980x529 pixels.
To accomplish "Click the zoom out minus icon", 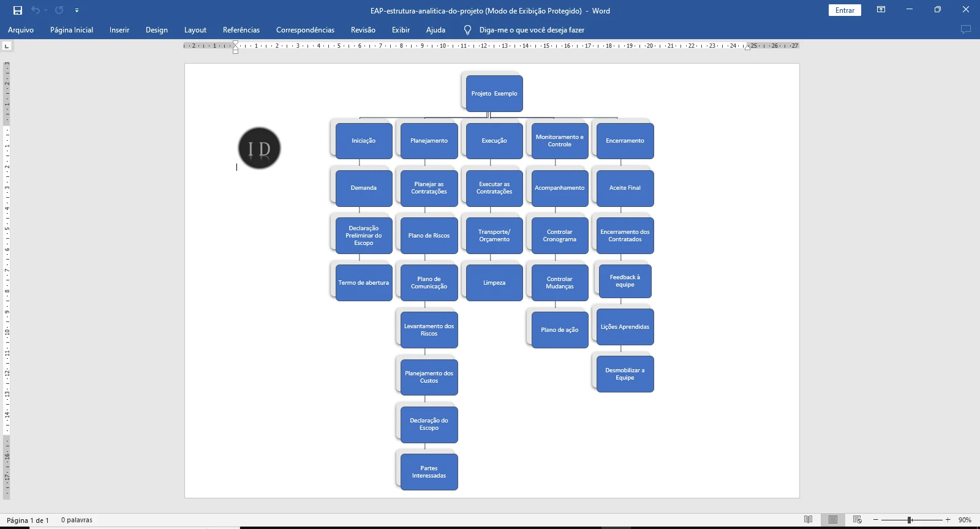I will click(x=876, y=520).
